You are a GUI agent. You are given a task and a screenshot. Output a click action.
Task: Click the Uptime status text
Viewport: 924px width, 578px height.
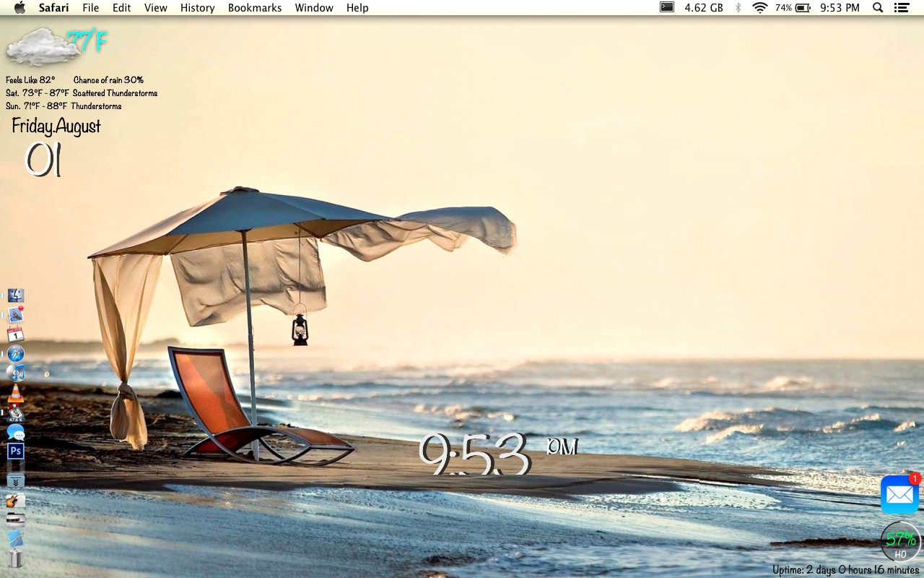(x=846, y=570)
